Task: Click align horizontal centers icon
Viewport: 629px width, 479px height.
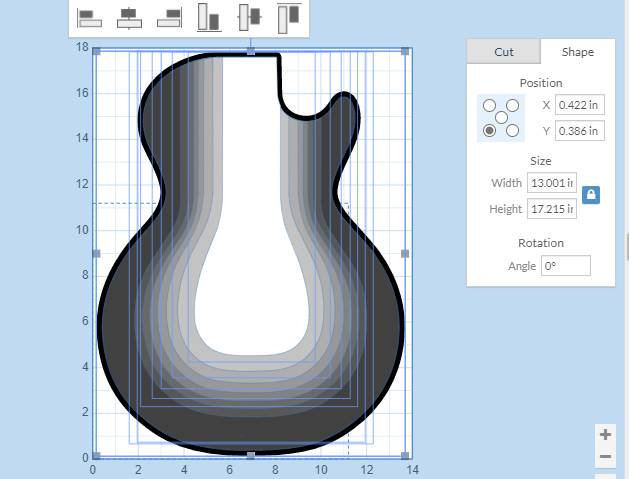Action: click(x=129, y=17)
